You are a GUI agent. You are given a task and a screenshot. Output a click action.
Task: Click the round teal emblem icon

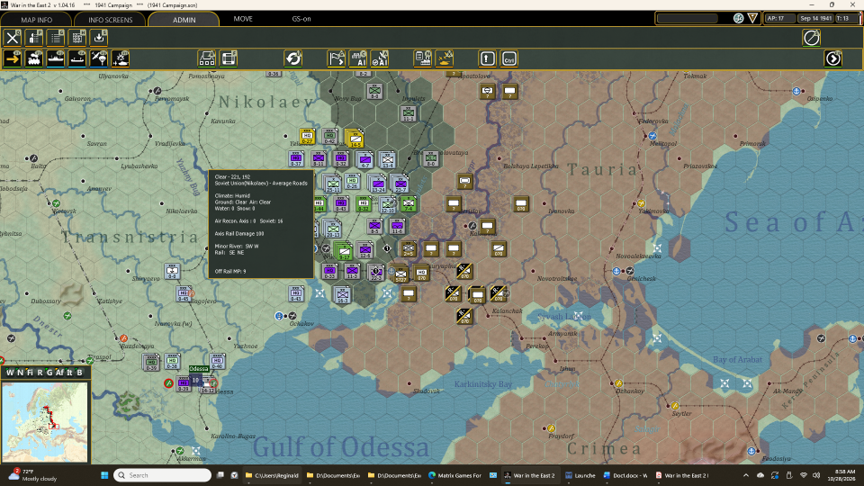738,18
